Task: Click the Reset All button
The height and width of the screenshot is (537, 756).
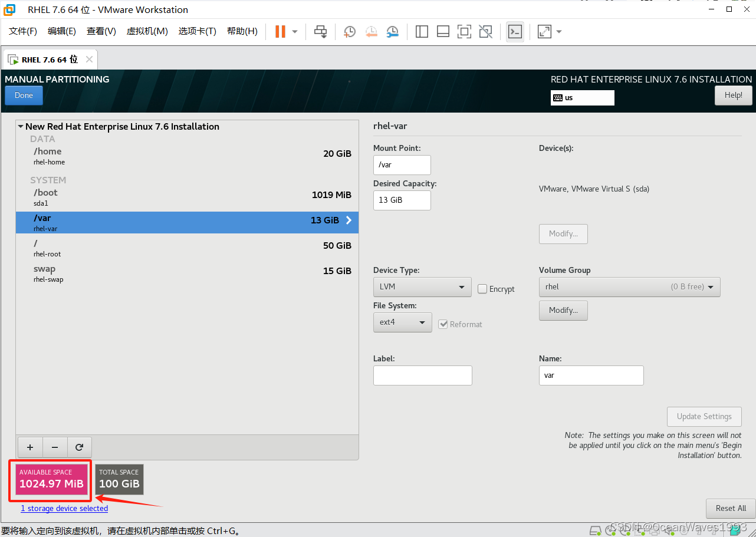Action: pos(731,509)
